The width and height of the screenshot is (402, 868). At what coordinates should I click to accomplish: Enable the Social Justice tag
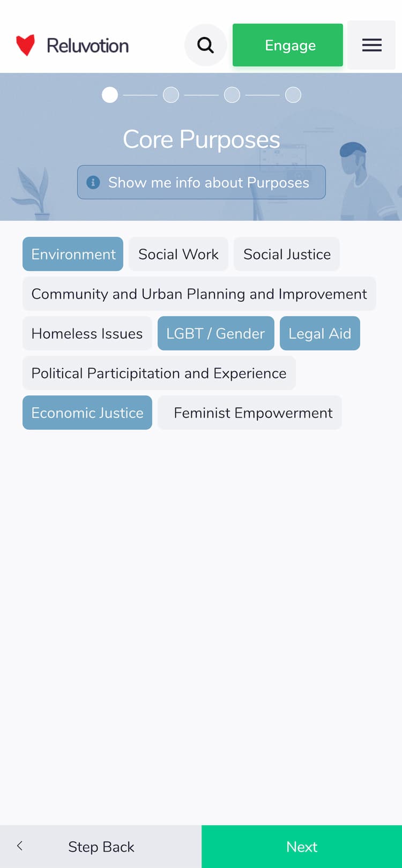pyautogui.click(x=287, y=254)
